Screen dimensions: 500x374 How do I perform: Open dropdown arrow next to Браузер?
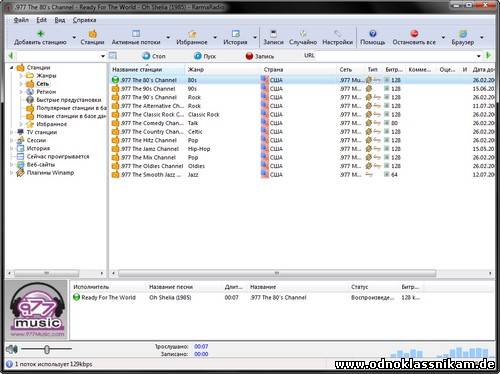tap(482, 37)
